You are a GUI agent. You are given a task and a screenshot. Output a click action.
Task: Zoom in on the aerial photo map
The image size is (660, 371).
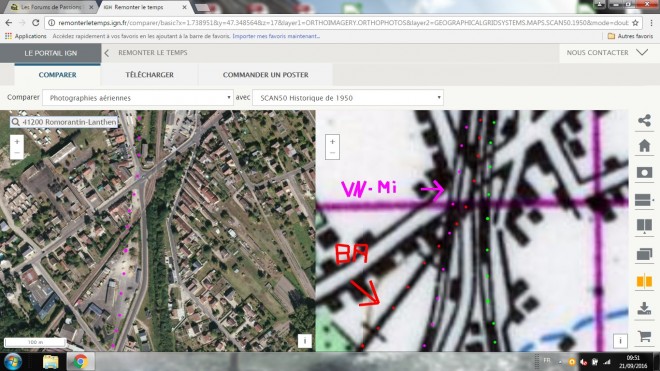[17, 142]
